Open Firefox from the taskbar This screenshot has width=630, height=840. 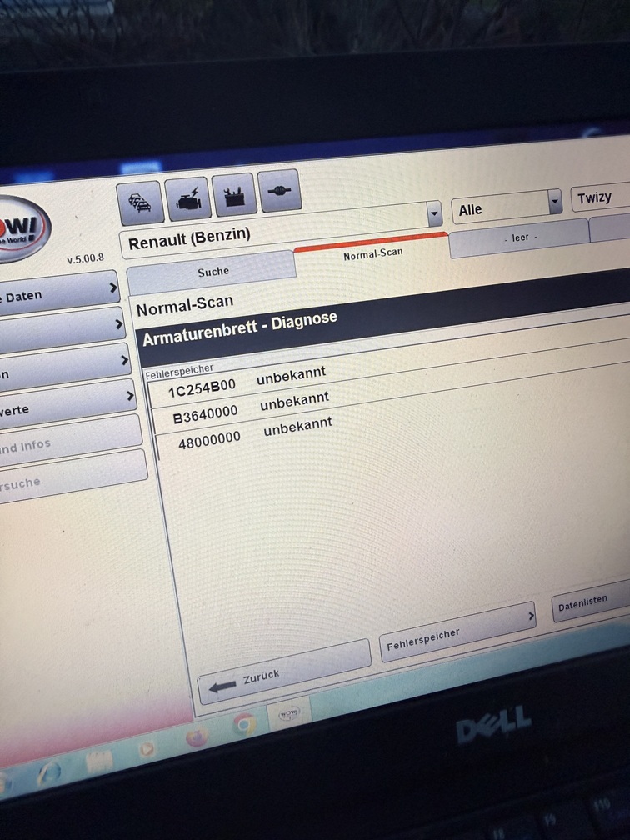[197, 737]
